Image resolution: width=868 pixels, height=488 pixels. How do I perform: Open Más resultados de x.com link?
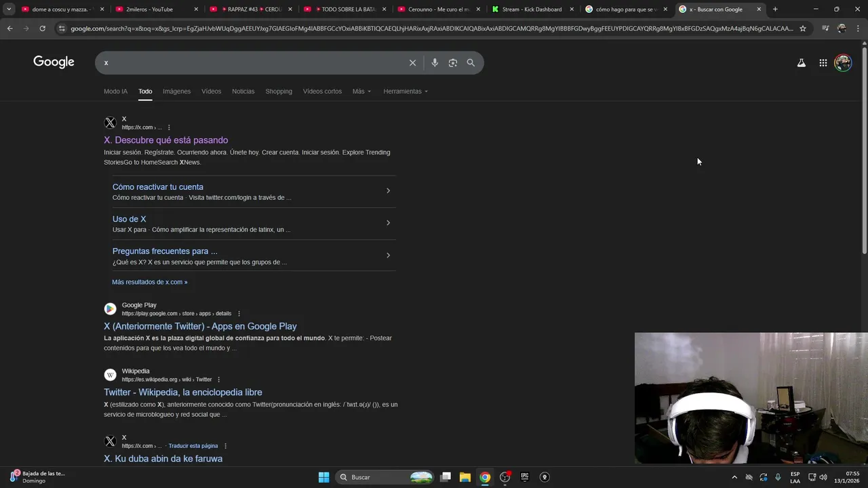(x=150, y=282)
